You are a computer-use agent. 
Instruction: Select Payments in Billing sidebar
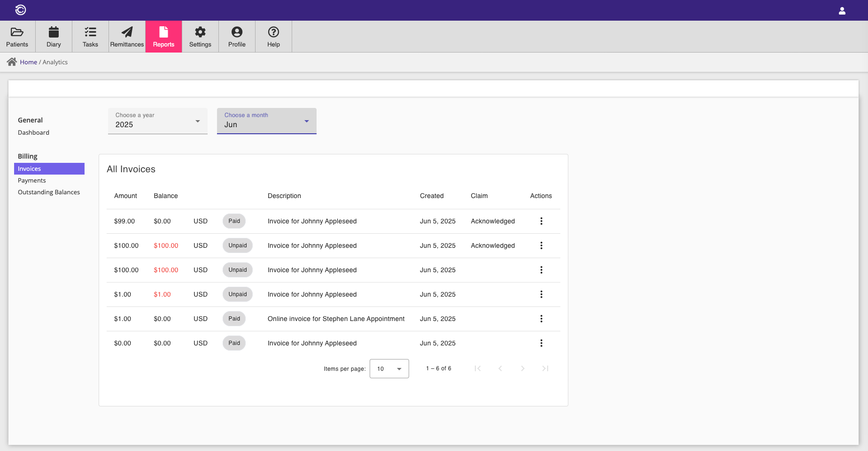click(32, 181)
